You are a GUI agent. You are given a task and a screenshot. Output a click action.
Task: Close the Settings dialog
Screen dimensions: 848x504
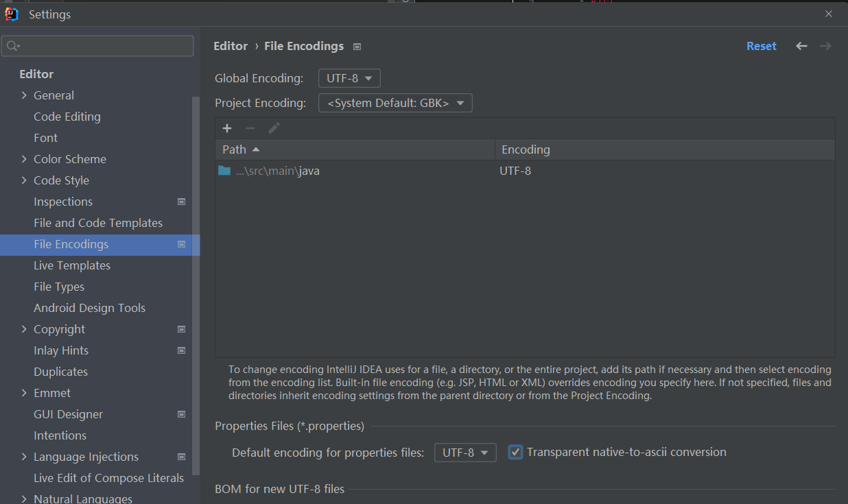tap(829, 14)
